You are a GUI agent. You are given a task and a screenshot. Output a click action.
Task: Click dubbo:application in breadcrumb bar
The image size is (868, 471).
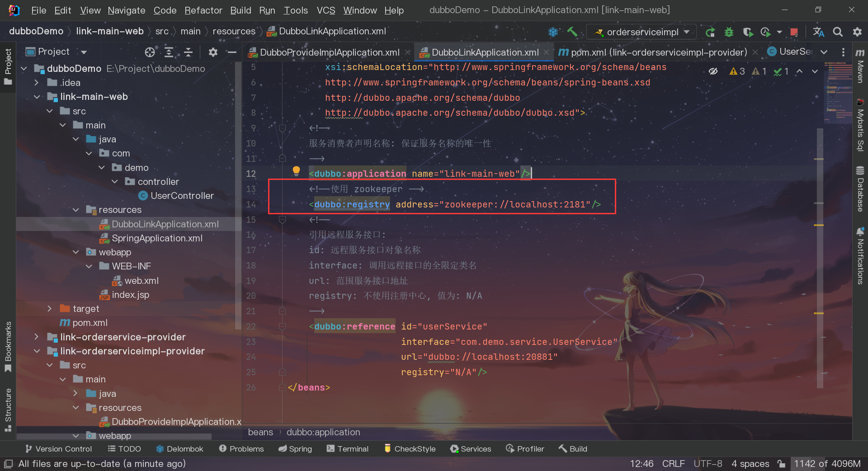click(x=323, y=432)
